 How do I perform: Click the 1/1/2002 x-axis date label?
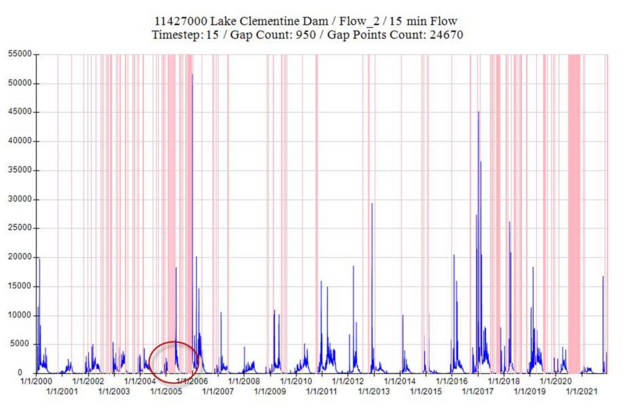[x=88, y=381]
